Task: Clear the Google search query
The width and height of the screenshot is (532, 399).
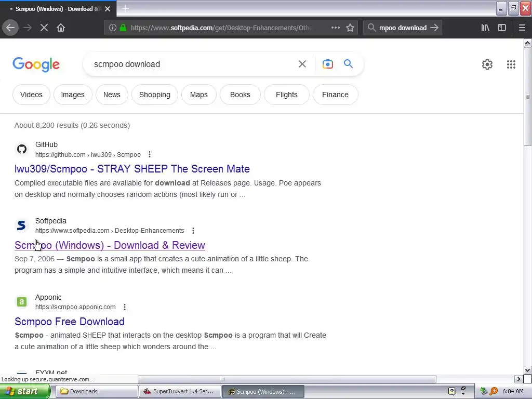Action: 302,64
